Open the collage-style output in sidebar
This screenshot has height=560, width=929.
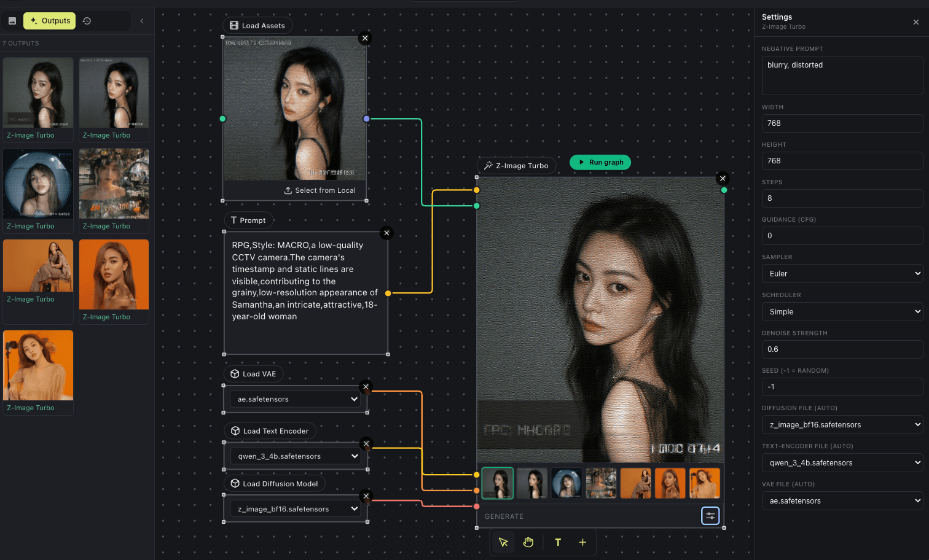coord(114,184)
